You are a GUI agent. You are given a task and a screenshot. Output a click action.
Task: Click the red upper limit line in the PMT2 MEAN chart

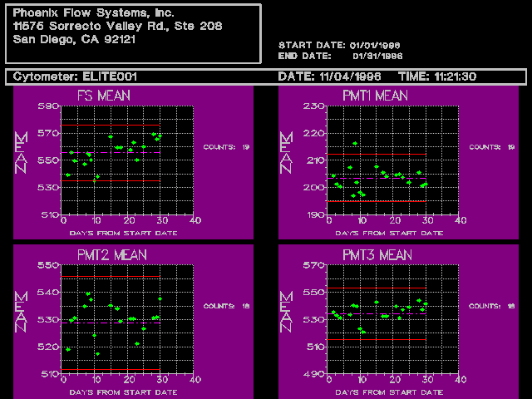(x=111, y=277)
